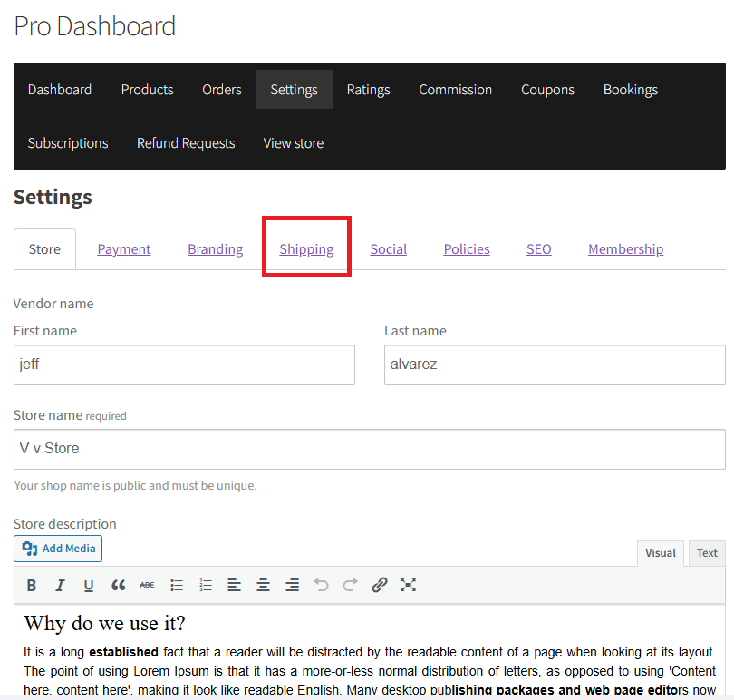Create a numbered list
Viewport: 734px width, 700px height.
[x=206, y=586]
